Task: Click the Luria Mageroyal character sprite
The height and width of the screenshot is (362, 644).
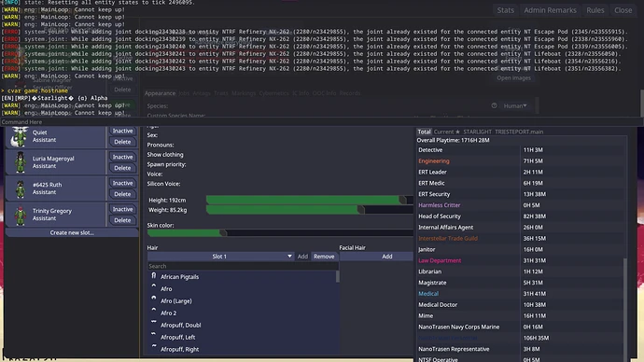Action: coord(20,162)
